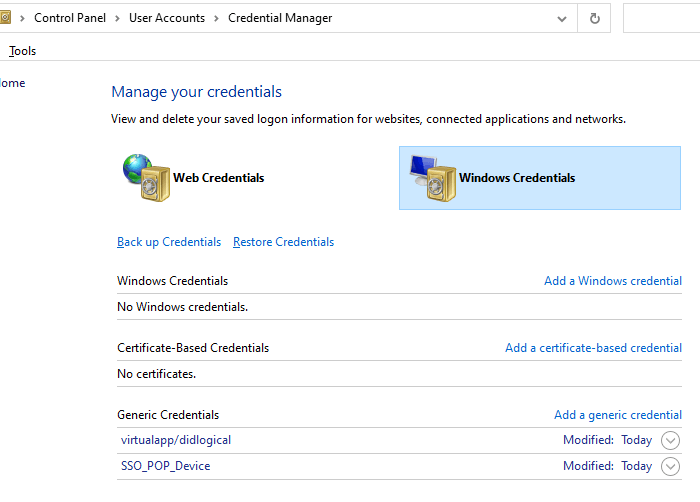Open chevron after User Accounts breadcrumb

(217, 18)
